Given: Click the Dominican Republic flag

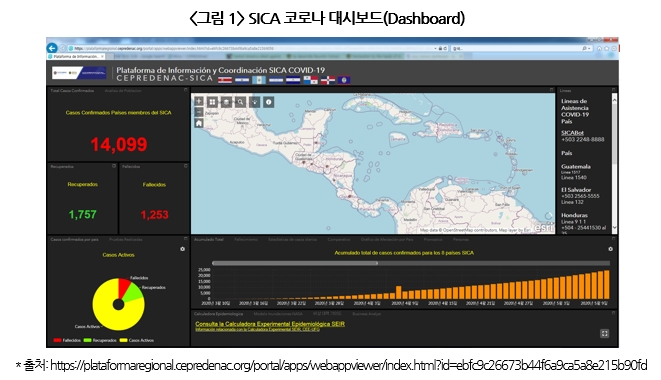Looking at the screenshot, I should 328,80.
